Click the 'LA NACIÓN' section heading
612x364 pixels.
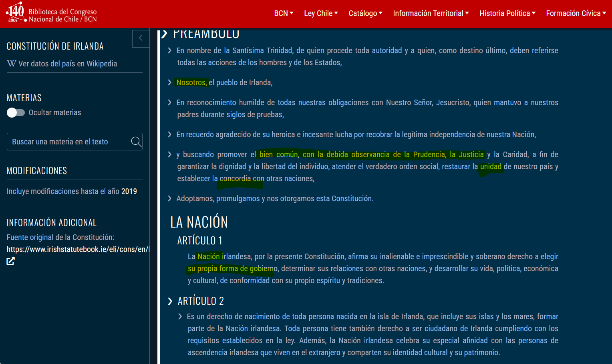click(199, 222)
